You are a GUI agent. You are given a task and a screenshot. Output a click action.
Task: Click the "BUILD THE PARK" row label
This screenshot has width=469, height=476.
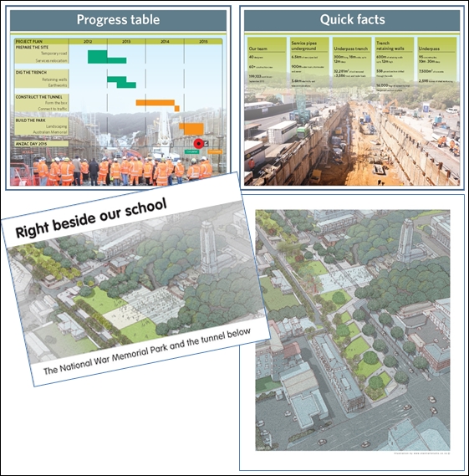coord(31,120)
